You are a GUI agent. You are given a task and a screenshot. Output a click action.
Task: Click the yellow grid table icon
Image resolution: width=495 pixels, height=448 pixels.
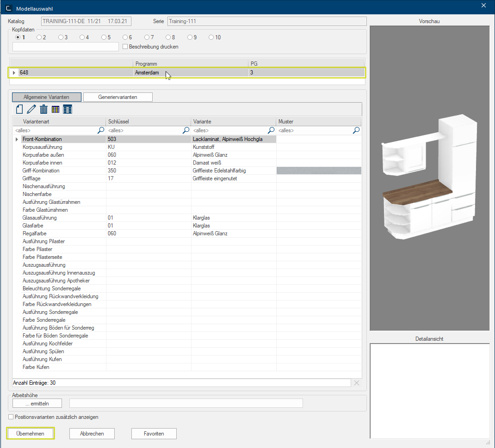(x=56, y=110)
